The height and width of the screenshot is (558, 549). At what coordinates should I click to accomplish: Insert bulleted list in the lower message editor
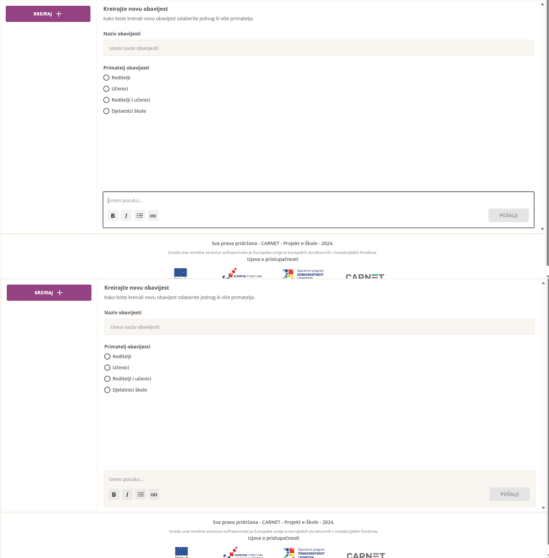(141, 494)
